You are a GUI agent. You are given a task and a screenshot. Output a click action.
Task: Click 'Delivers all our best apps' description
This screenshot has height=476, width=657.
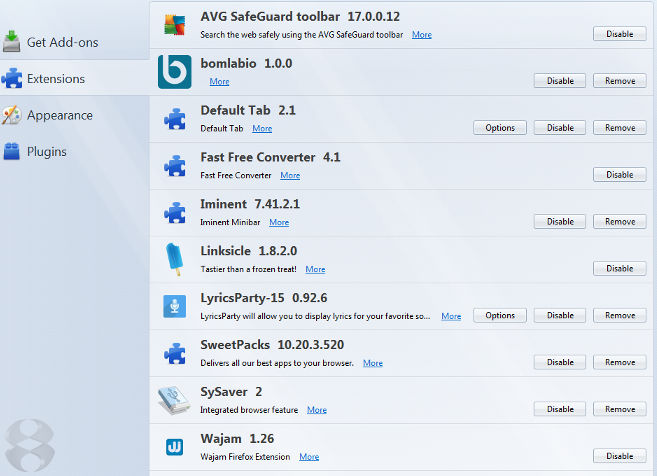[x=277, y=363]
